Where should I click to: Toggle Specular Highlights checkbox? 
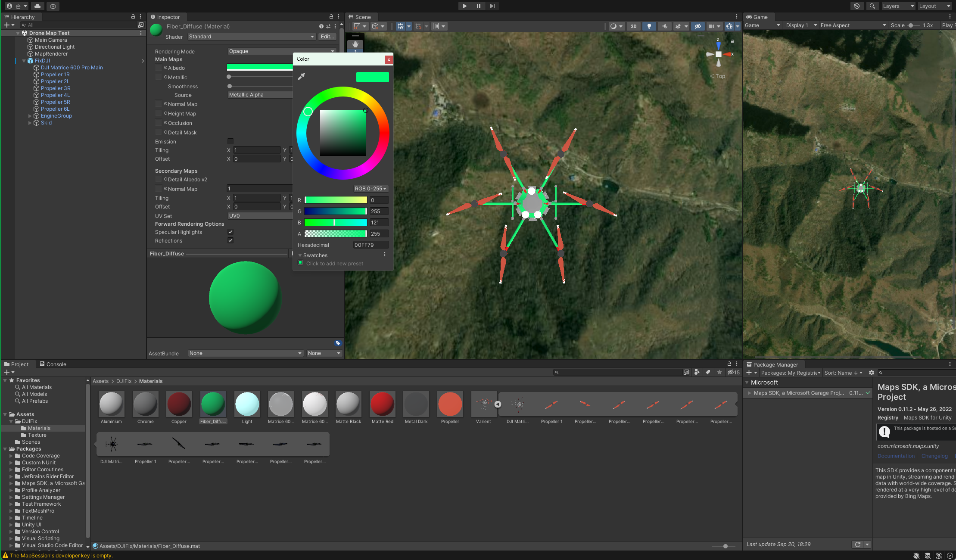tap(230, 232)
